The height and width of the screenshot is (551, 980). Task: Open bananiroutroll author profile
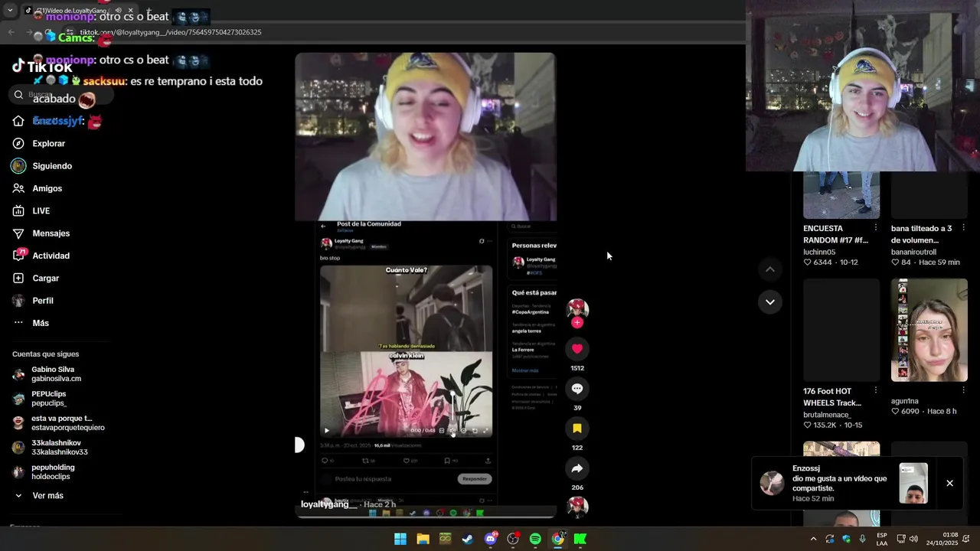coord(913,252)
